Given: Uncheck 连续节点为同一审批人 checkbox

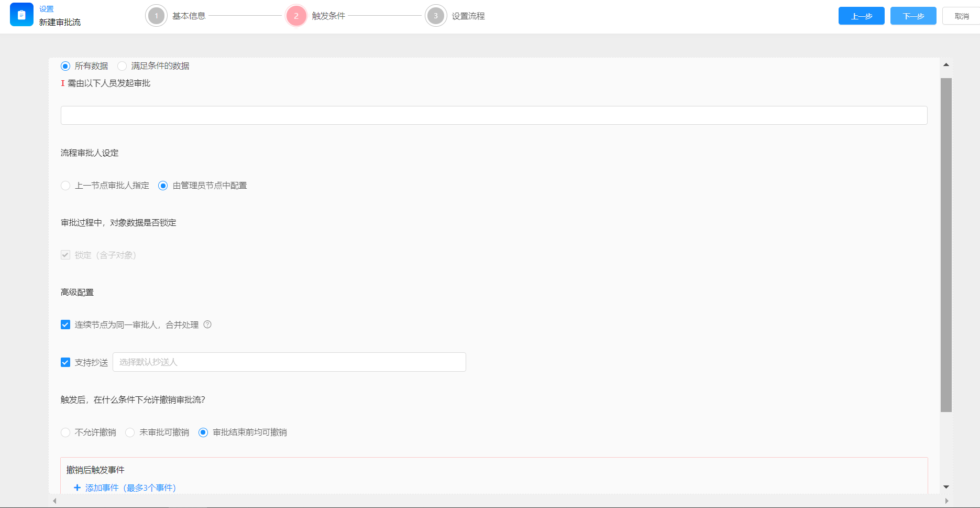Looking at the screenshot, I should tap(65, 325).
